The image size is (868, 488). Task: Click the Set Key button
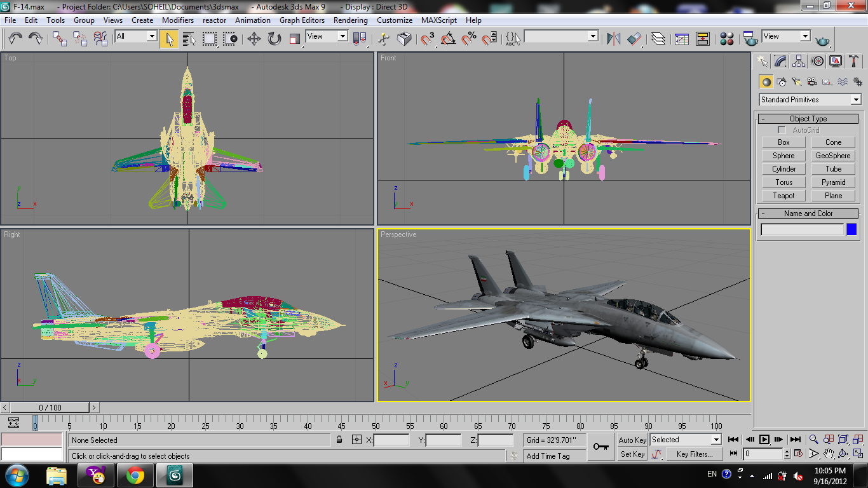632,454
